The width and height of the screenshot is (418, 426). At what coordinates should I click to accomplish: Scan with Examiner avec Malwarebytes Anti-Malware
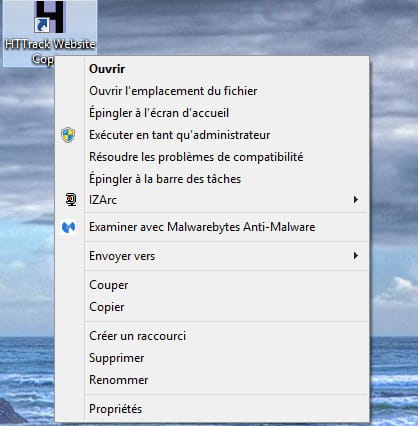click(202, 227)
